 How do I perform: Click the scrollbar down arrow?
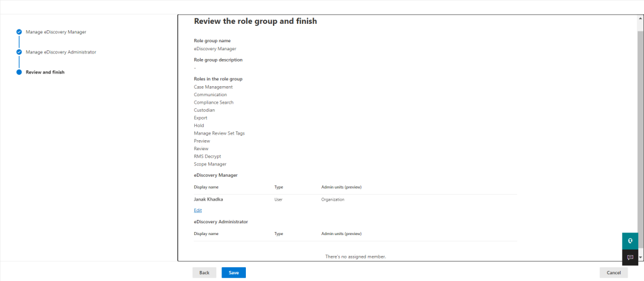[x=641, y=257]
